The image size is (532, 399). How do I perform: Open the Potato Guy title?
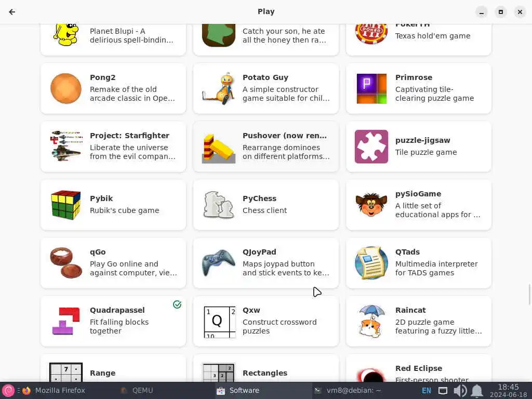point(265,77)
